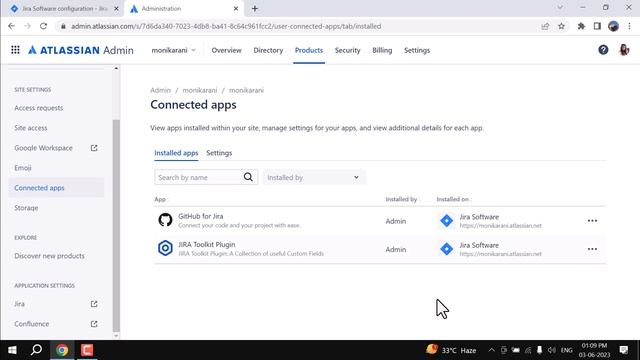Click the JIRA Toolkit Plugin app name
640x360 pixels.
207,244
